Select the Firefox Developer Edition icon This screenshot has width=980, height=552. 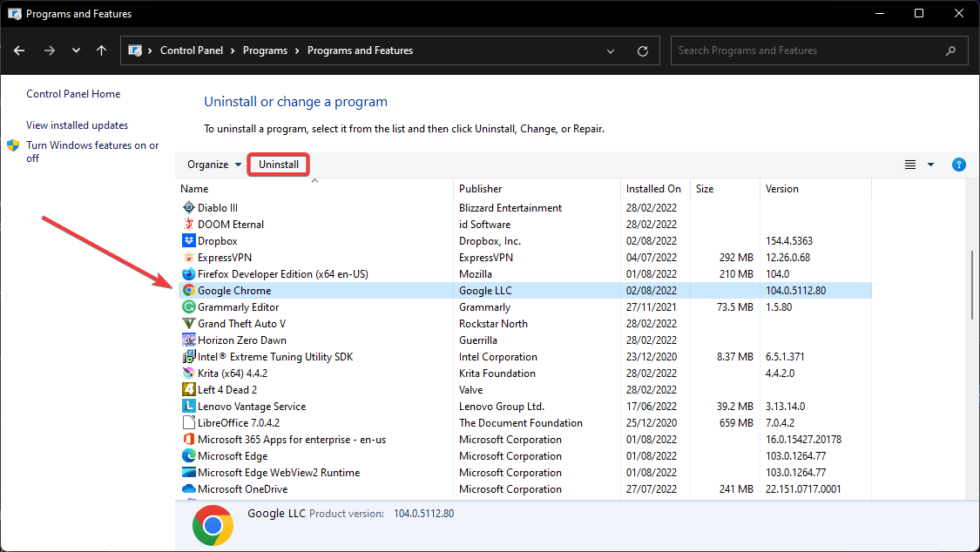click(189, 273)
